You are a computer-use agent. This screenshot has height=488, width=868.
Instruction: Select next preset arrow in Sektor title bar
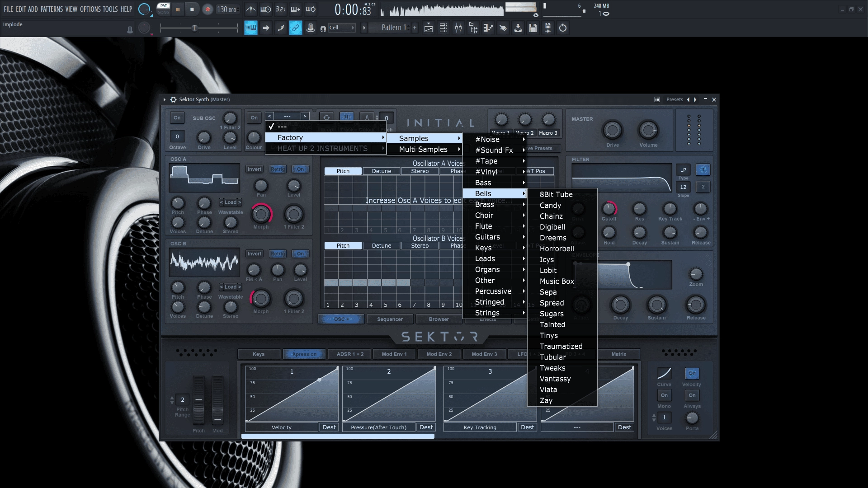tap(695, 99)
